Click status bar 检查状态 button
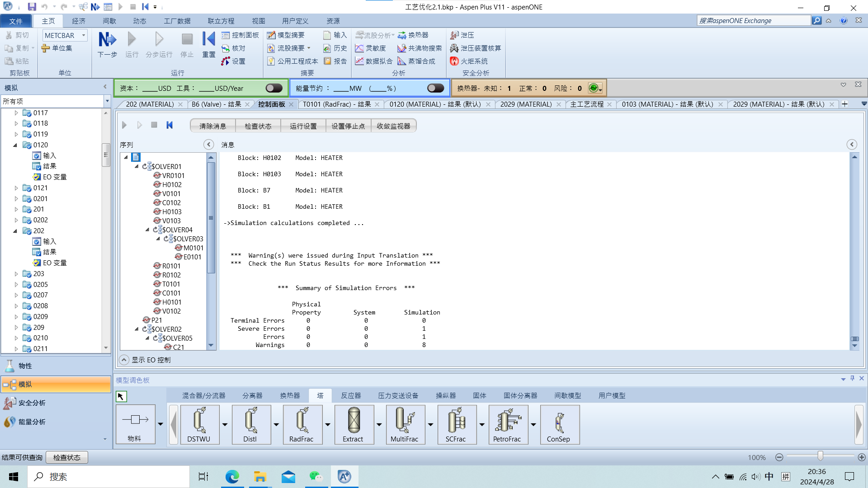Viewport: 868px width, 488px height. 67,457
